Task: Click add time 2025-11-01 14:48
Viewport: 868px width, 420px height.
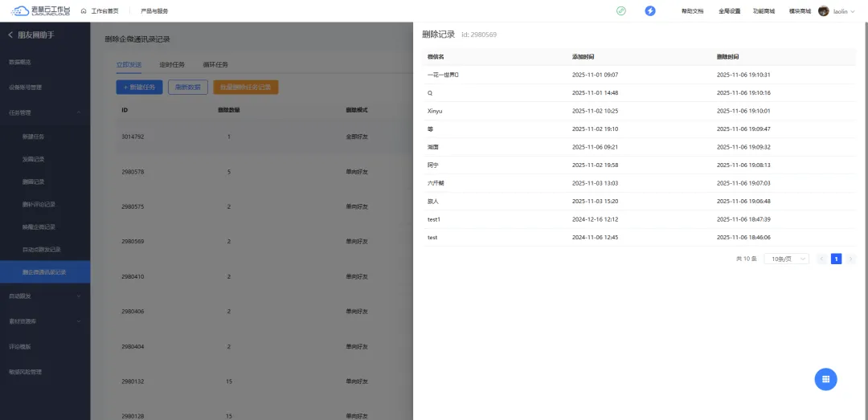Action: pyautogui.click(x=595, y=93)
